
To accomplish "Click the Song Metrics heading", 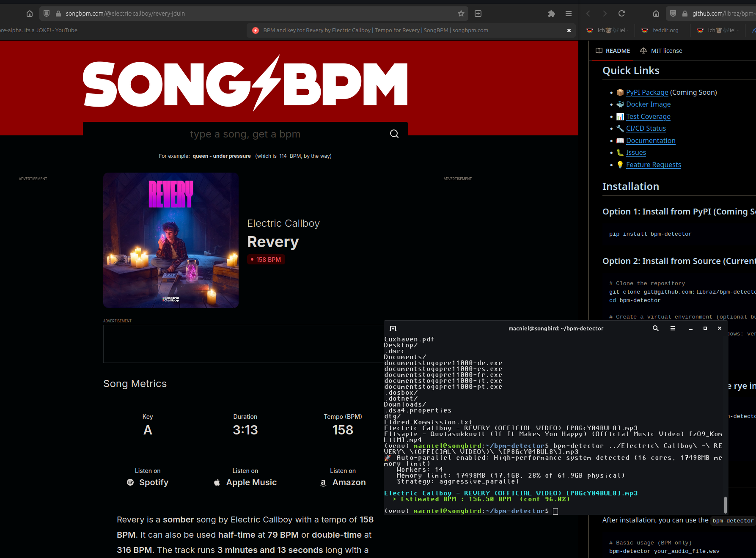I will (135, 384).
